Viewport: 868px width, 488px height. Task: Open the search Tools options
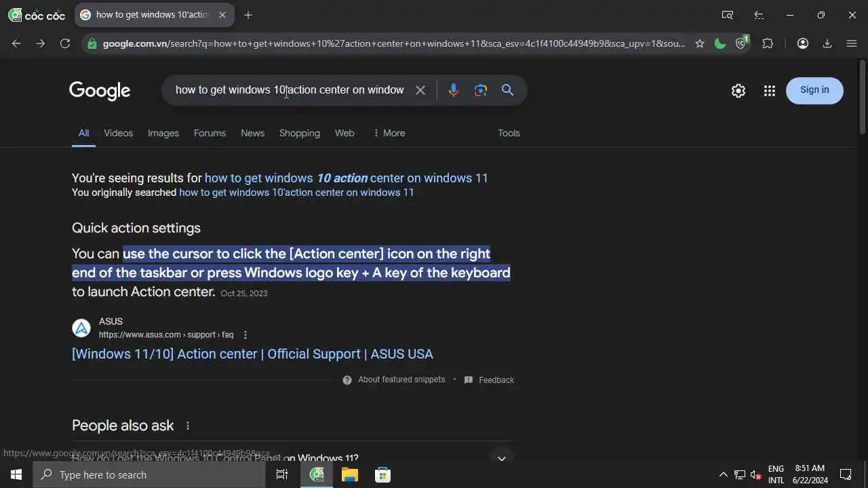509,133
